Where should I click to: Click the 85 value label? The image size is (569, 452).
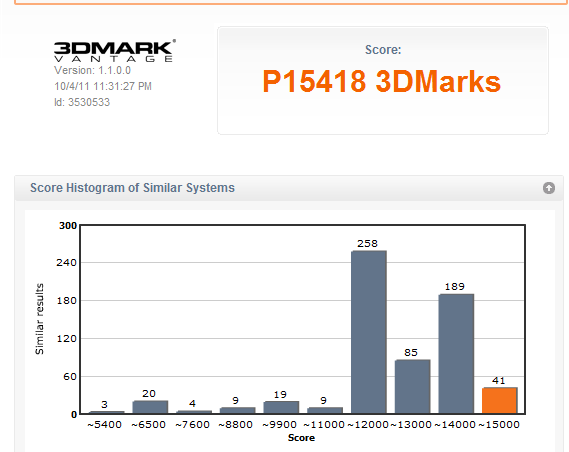411,353
